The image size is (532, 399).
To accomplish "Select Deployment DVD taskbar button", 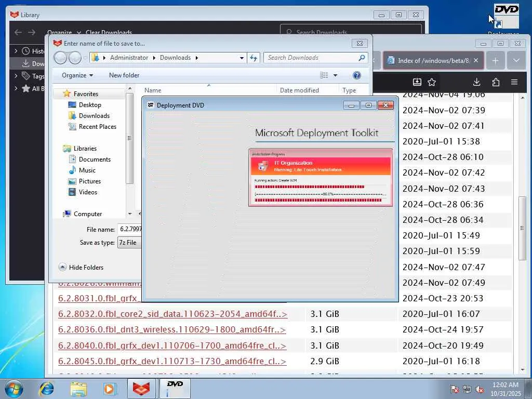I will click(175, 389).
